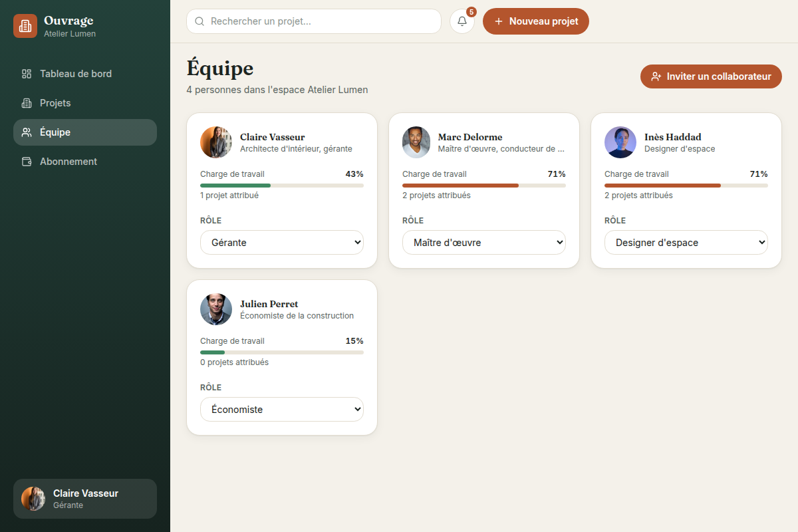The width and height of the screenshot is (798, 532).
Task: Click Inès Haddad's workload progress bar
Action: click(686, 186)
